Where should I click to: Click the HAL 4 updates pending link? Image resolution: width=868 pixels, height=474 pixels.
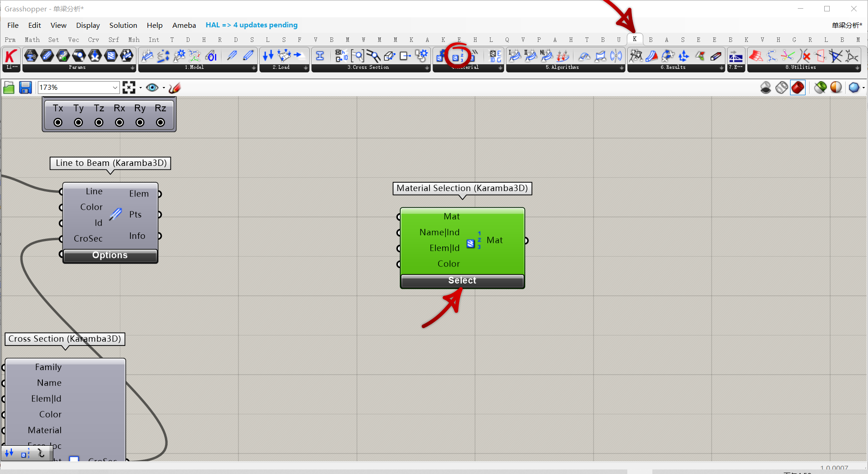click(251, 25)
